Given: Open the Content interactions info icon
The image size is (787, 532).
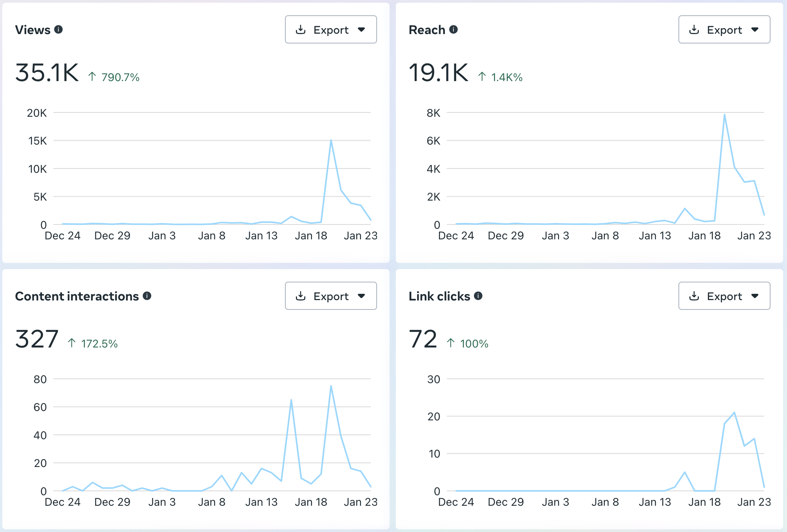Looking at the screenshot, I should point(147,296).
